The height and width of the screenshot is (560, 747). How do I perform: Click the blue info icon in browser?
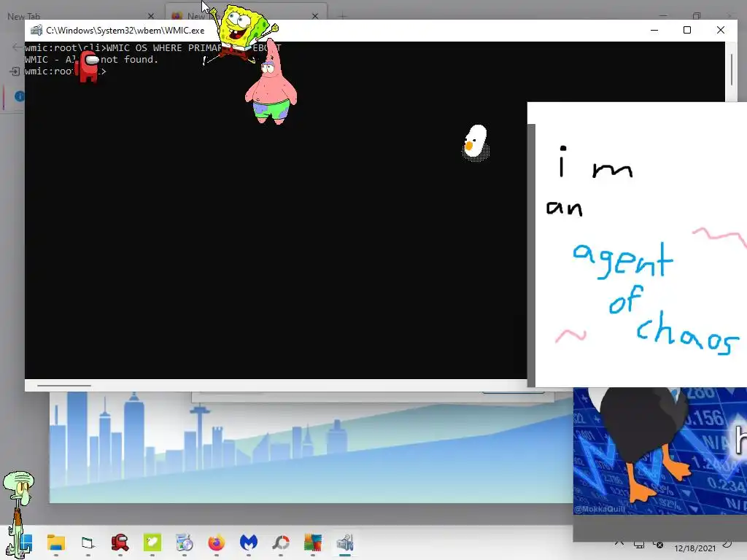click(x=19, y=96)
